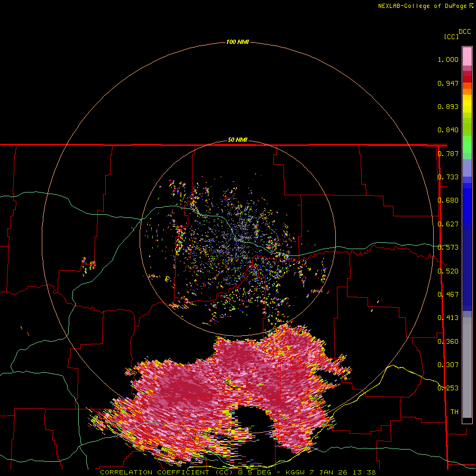Click the 100 NMI range ring label
Viewport: 476px width, 476px height.
click(x=237, y=42)
